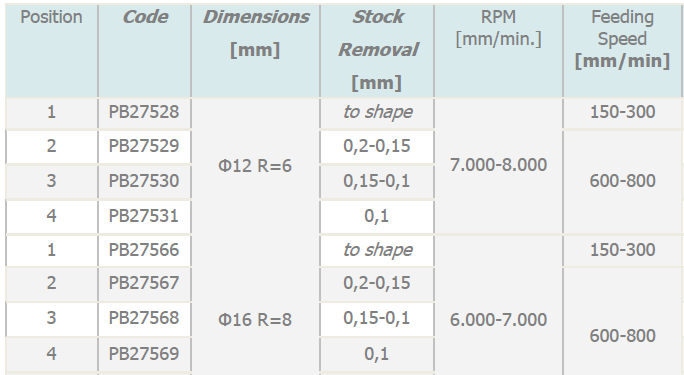Select the Stock Removal header cell
Viewport: 684px width, 375px height.
pos(377,51)
